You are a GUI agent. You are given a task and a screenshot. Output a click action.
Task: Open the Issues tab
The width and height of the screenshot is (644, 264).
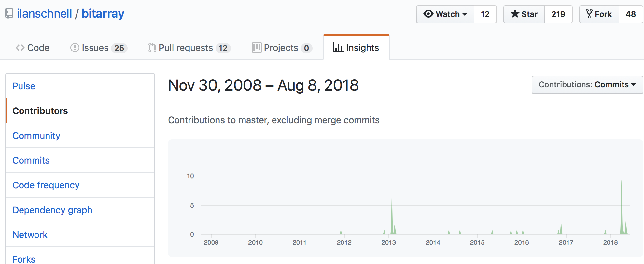[99, 48]
